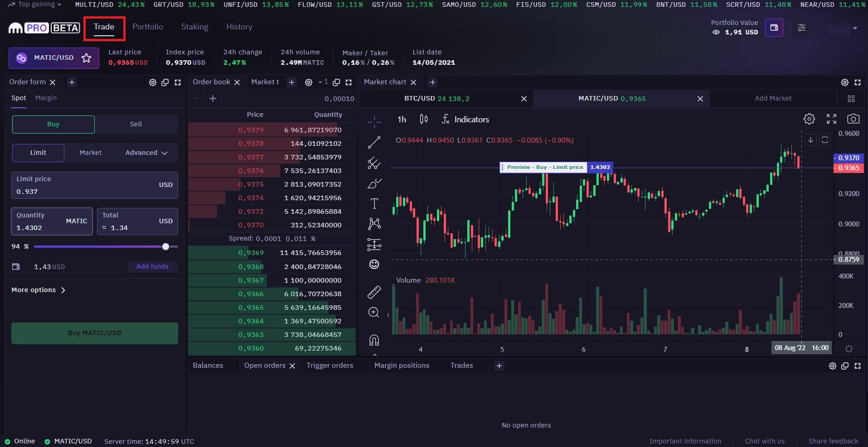Expand More options in order form
This screenshot has width=868, height=447.
coord(39,290)
